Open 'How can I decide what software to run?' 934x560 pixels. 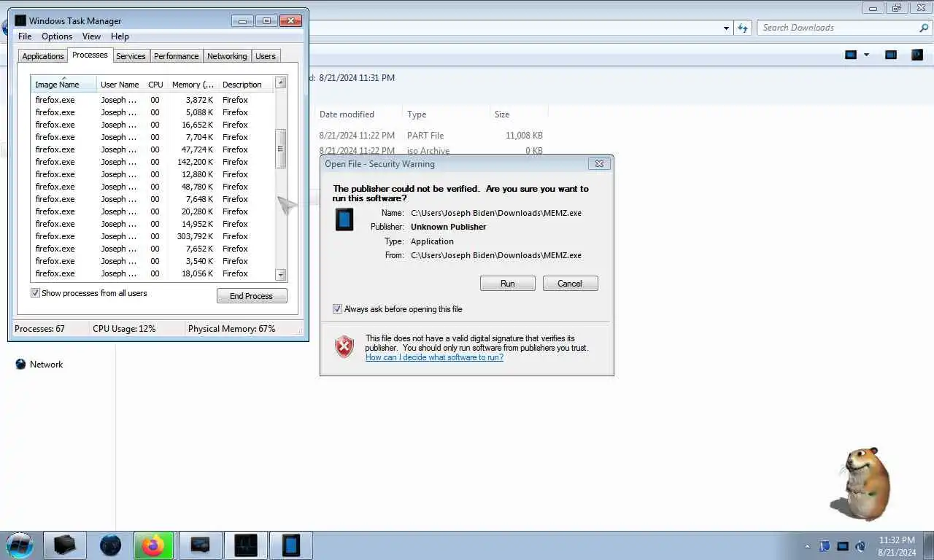(x=434, y=357)
